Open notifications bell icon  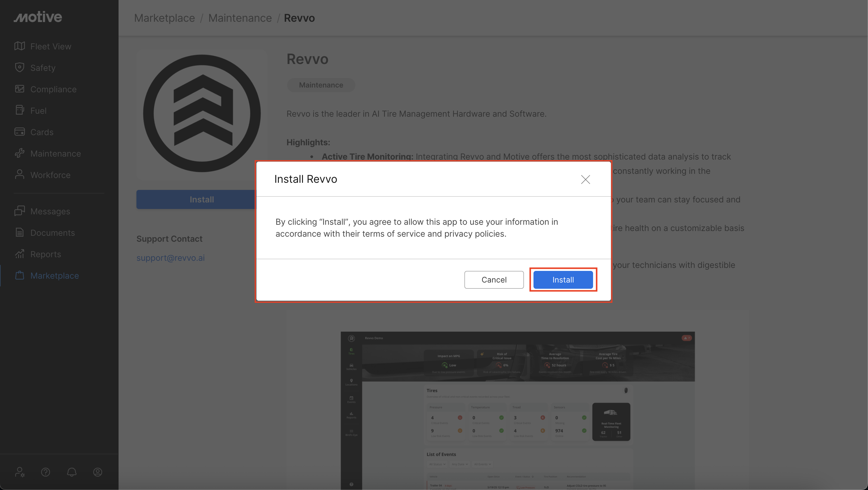coord(72,472)
